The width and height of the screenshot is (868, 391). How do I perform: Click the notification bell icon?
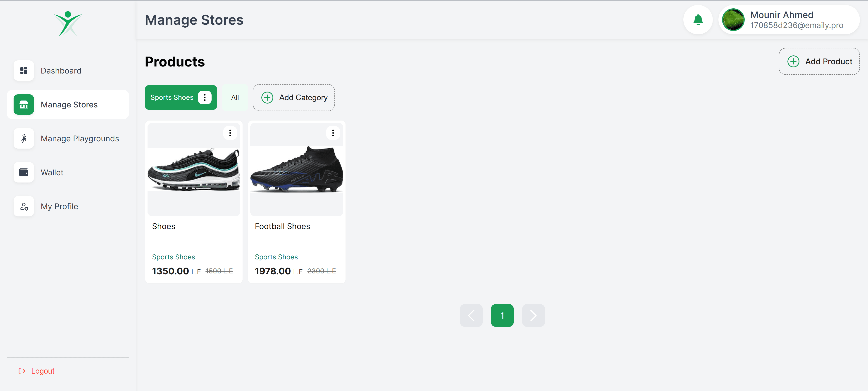698,20
